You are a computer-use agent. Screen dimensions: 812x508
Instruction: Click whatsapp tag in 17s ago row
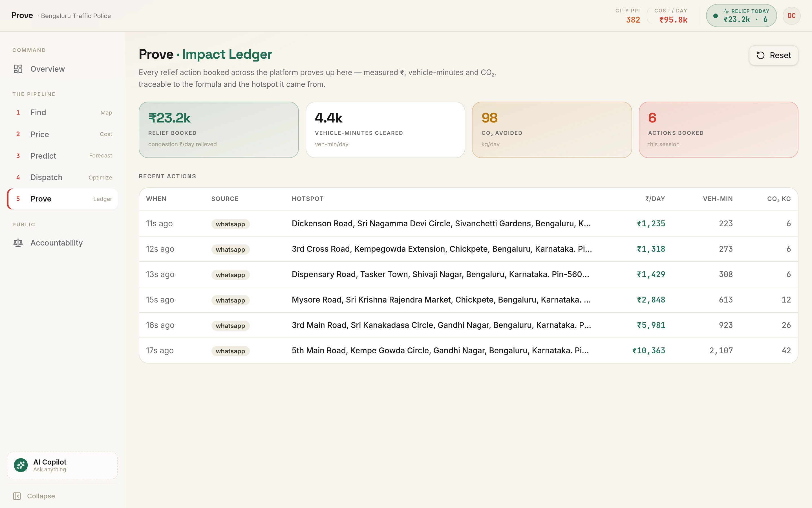(x=231, y=351)
